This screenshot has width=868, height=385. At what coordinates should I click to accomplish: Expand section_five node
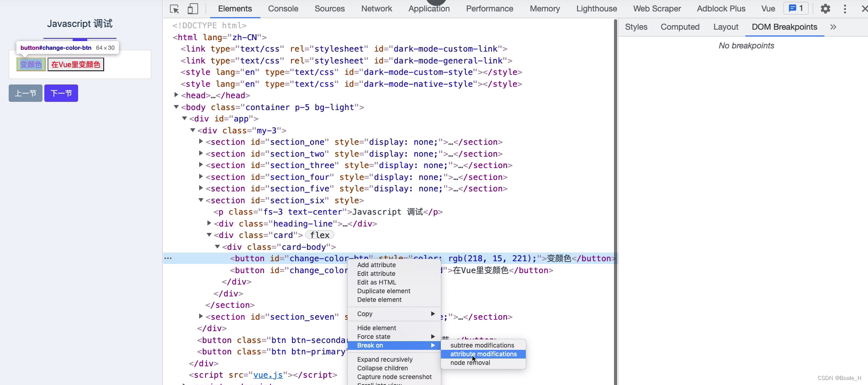[x=201, y=188]
